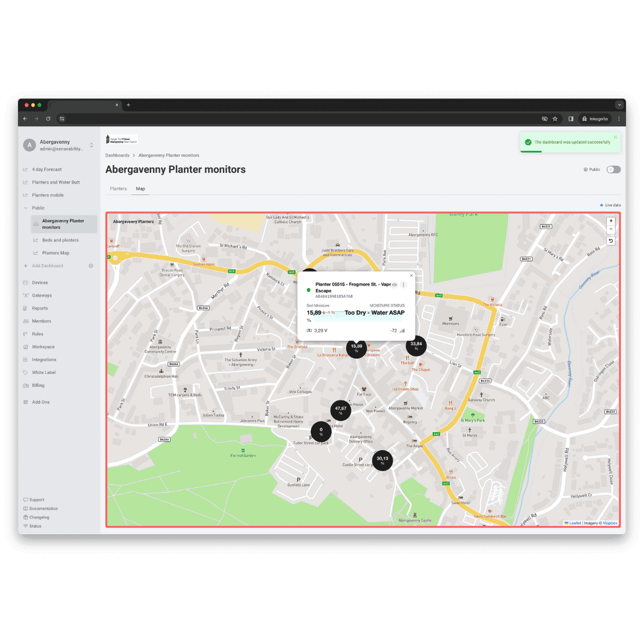Click Abergavenny Planter monitors breadcrumb
This screenshot has height=644, width=644.
[168, 155]
